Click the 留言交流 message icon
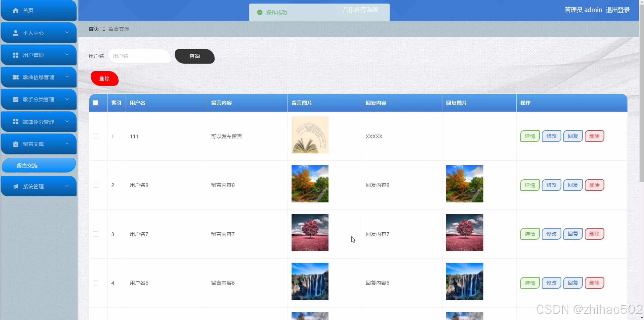 coord(16,144)
